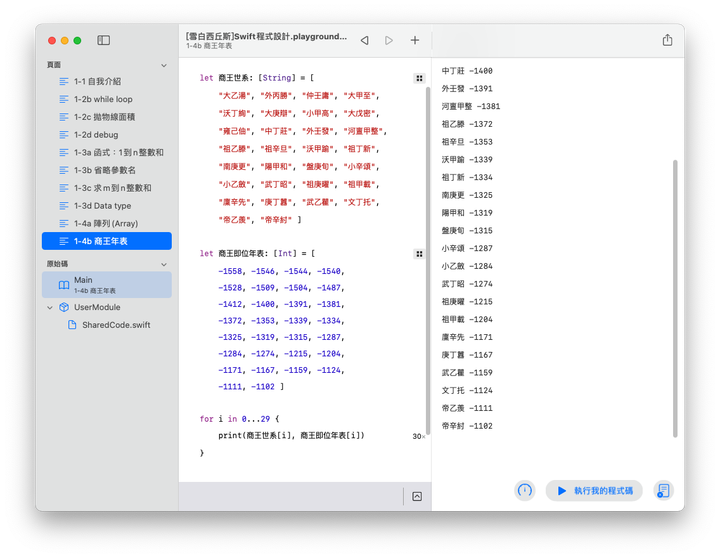Go to the next page arrow
This screenshot has height=558, width=720.
(389, 40)
